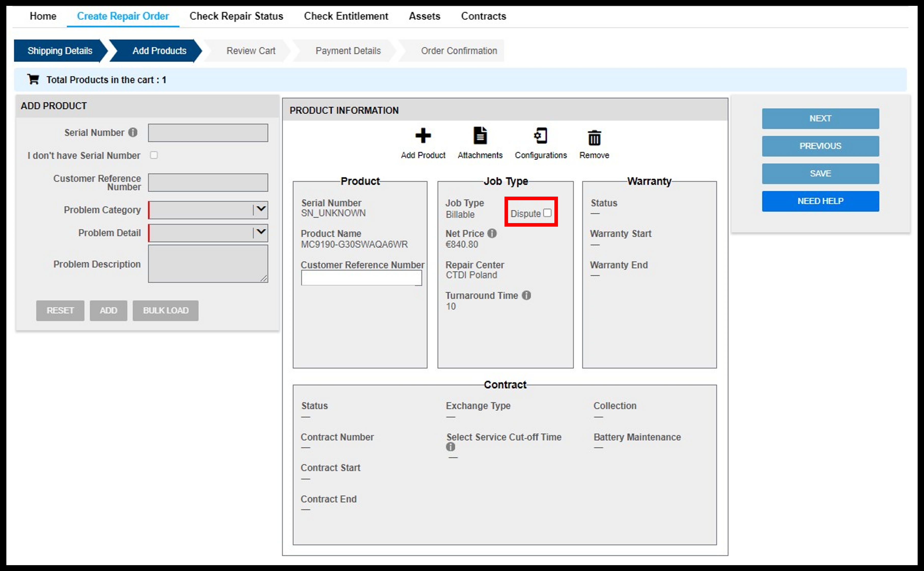Click the SN_UNKNOWN serial number value
Viewport: 924px width, 571px height.
coord(333,213)
